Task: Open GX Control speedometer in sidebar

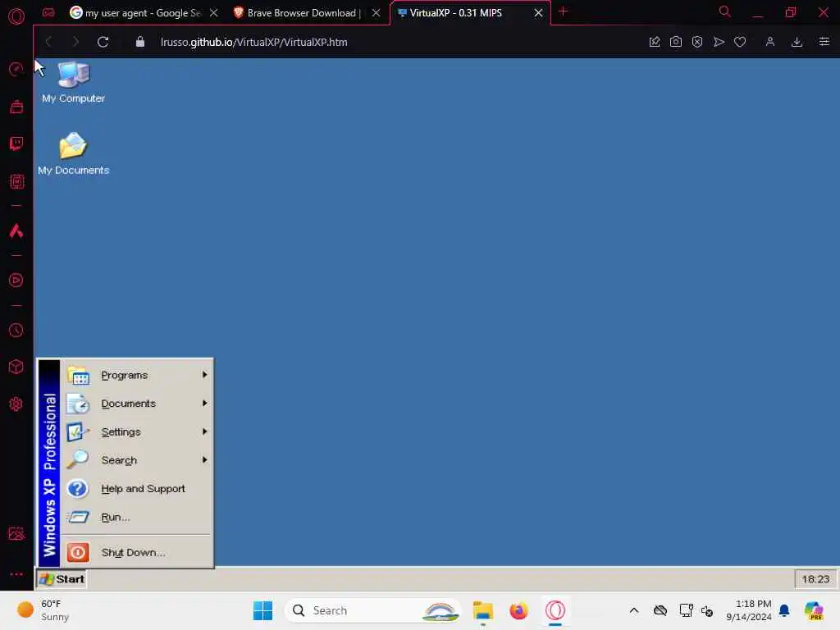Action: [16, 69]
